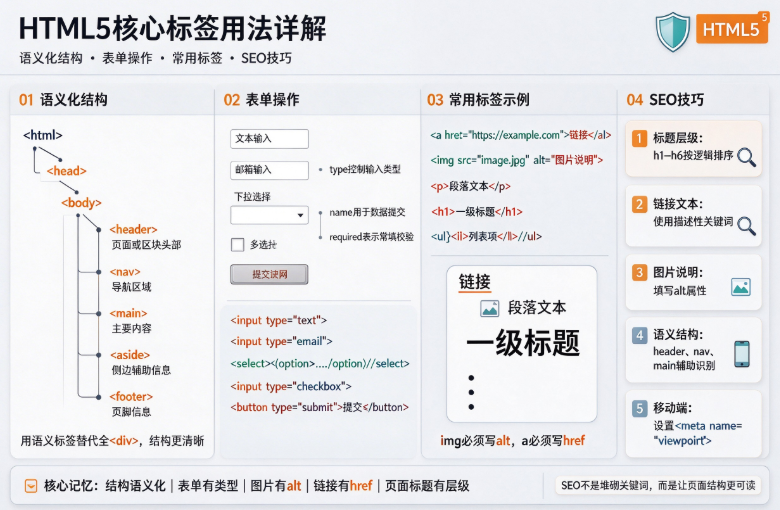
Task: Click the 一级标题 heading in the preview
Action: [523, 342]
